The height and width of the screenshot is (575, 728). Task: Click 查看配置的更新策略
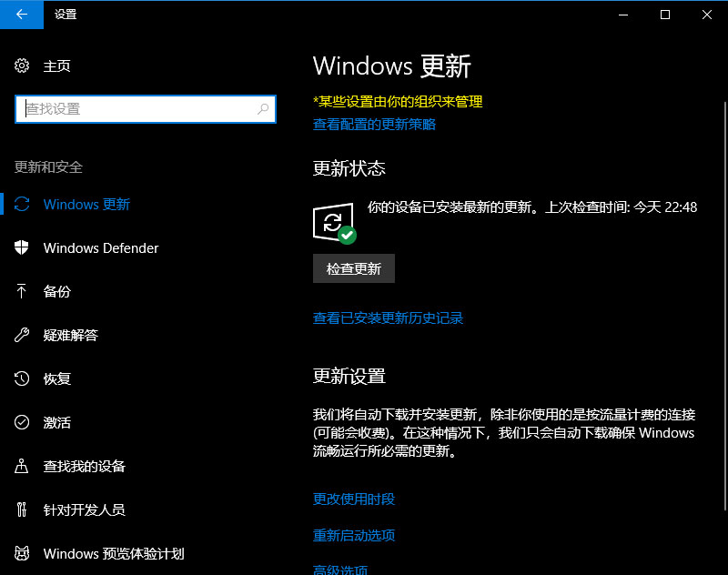[374, 125]
